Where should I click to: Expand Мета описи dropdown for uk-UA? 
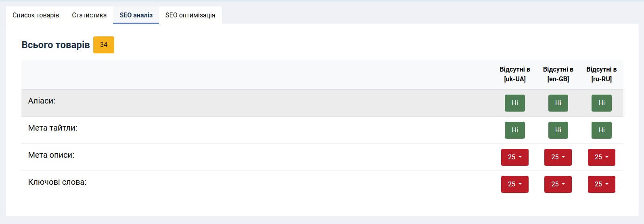tap(514, 157)
